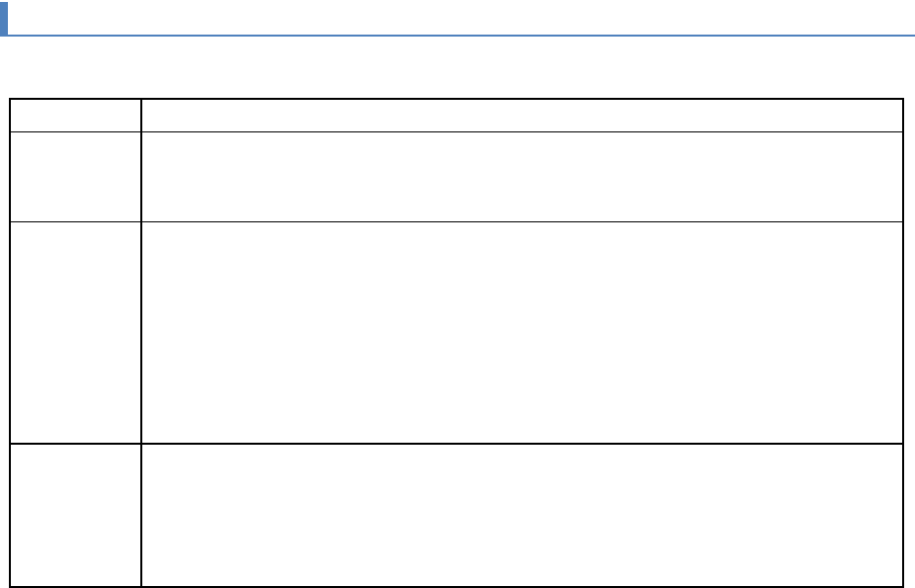Select the wide header cell of the table
The height and width of the screenshot is (588, 915).
point(522,115)
